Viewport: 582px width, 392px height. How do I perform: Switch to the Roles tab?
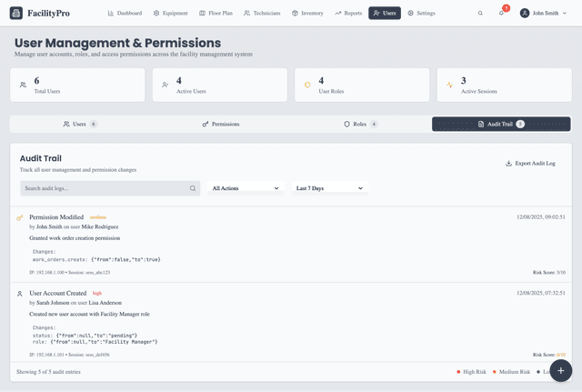pyautogui.click(x=361, y=124)
